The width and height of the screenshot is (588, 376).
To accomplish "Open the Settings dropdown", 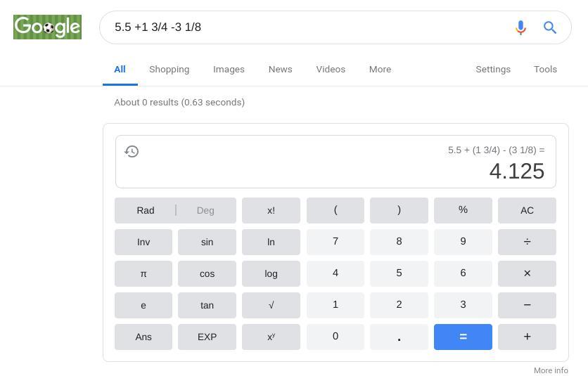I will pyautogui.click(x=493, y=69).
